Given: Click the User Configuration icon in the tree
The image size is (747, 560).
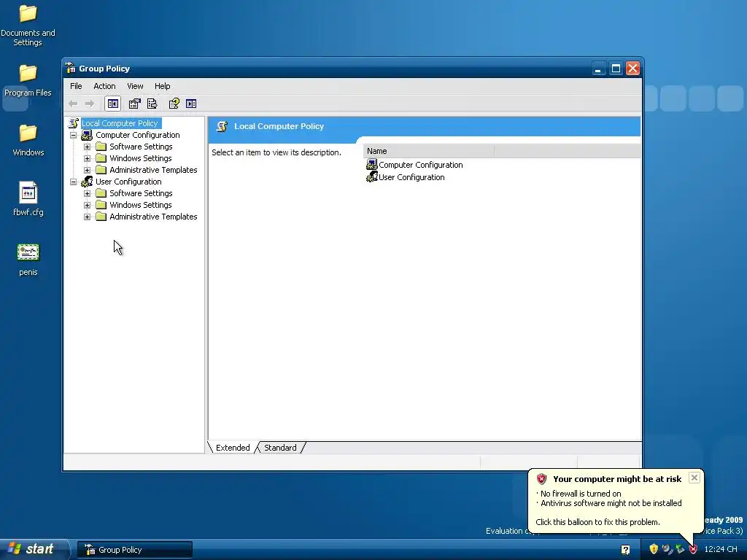Looking at the screenshot, I should tap(87, 182).
